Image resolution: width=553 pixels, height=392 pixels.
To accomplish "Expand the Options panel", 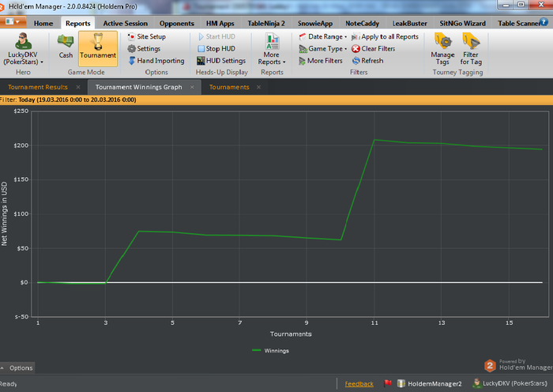I will 17,368.
